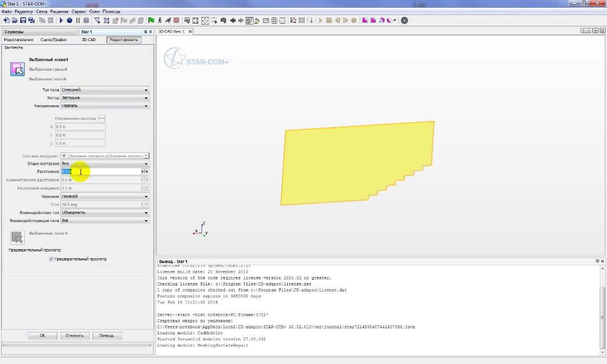Click the green flag icon in toolbar
607x364 pixels.
151,21
